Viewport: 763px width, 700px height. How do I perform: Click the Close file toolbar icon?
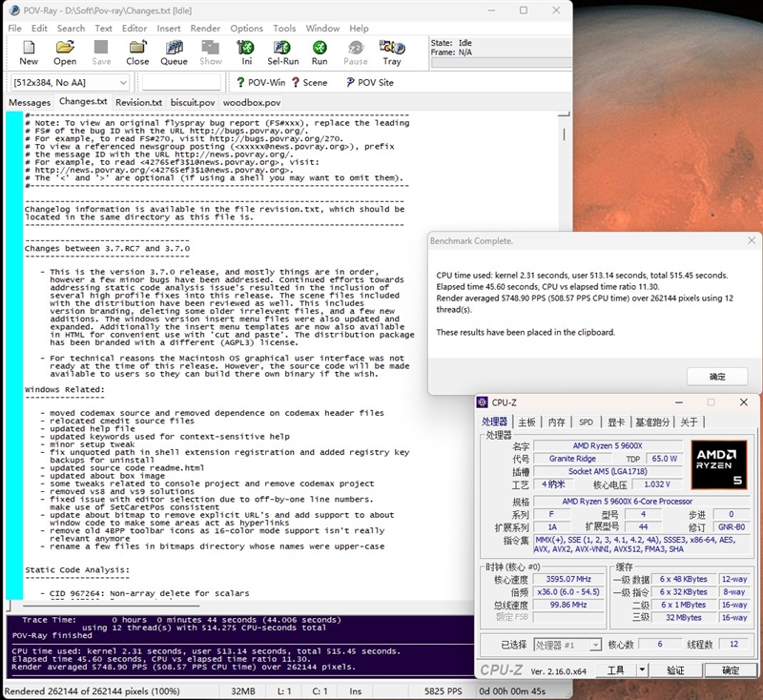[x=137, y=51]
